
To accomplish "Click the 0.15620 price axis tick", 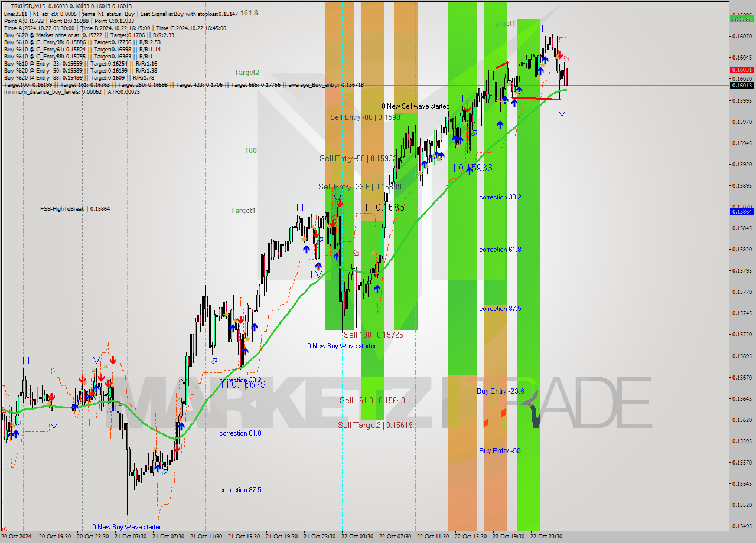I will point(742,420).
